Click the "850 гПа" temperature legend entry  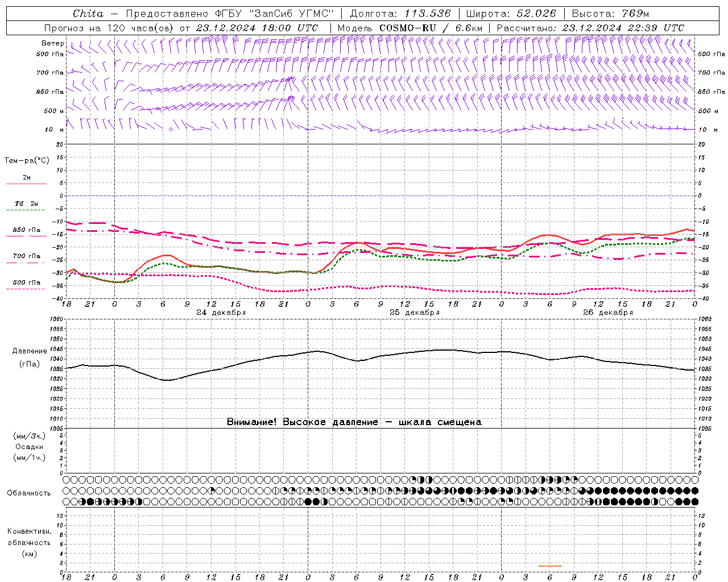click(27, 230)
